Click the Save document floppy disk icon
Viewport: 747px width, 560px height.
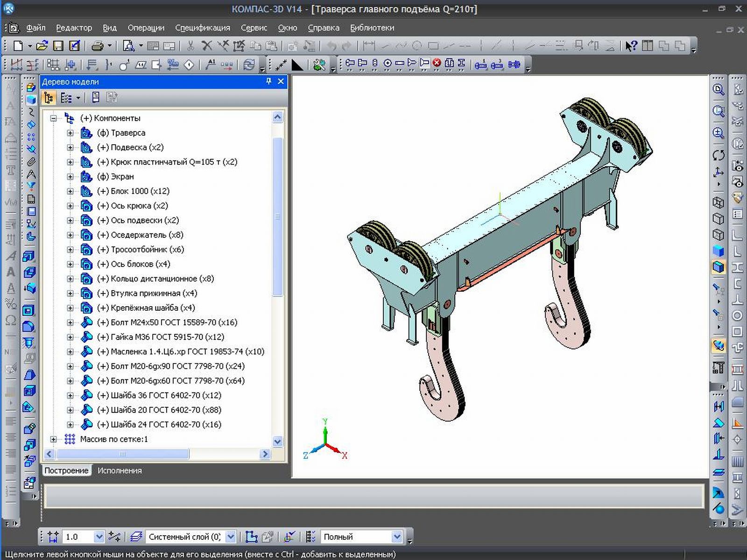(x=58, y=46)
